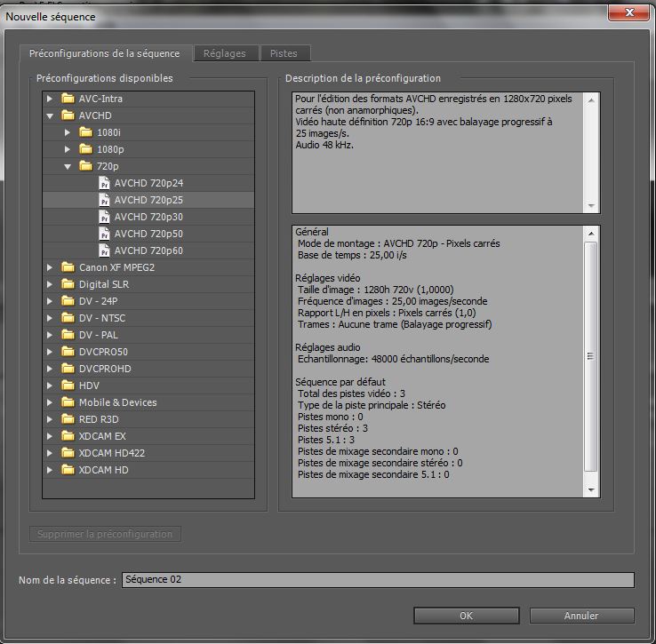Click the description panel scroll up arrow
This screenshot has height=644, width=656.
591,100
